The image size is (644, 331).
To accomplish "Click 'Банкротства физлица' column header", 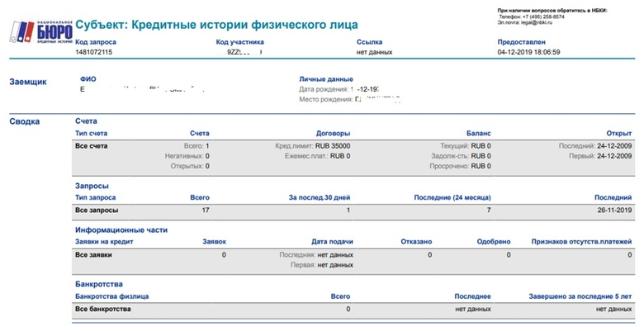I will point(112,296).
